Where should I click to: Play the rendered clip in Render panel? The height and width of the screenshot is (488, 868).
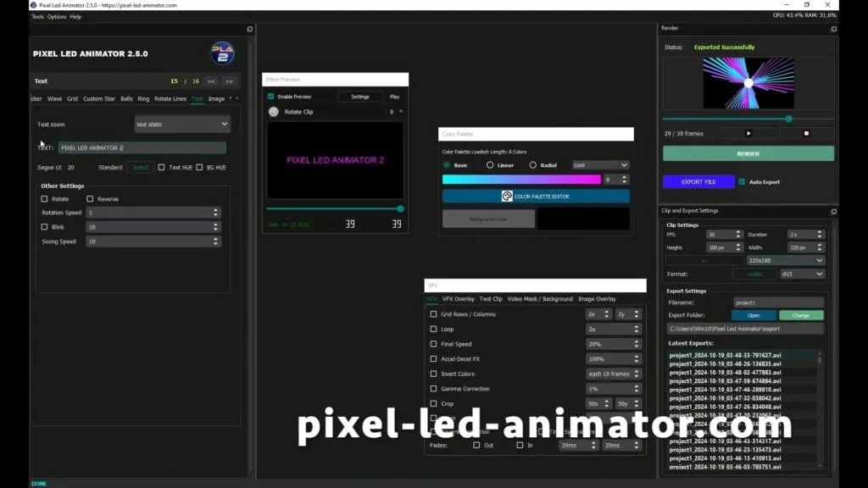pyautogui.click(x=748, y=133)
